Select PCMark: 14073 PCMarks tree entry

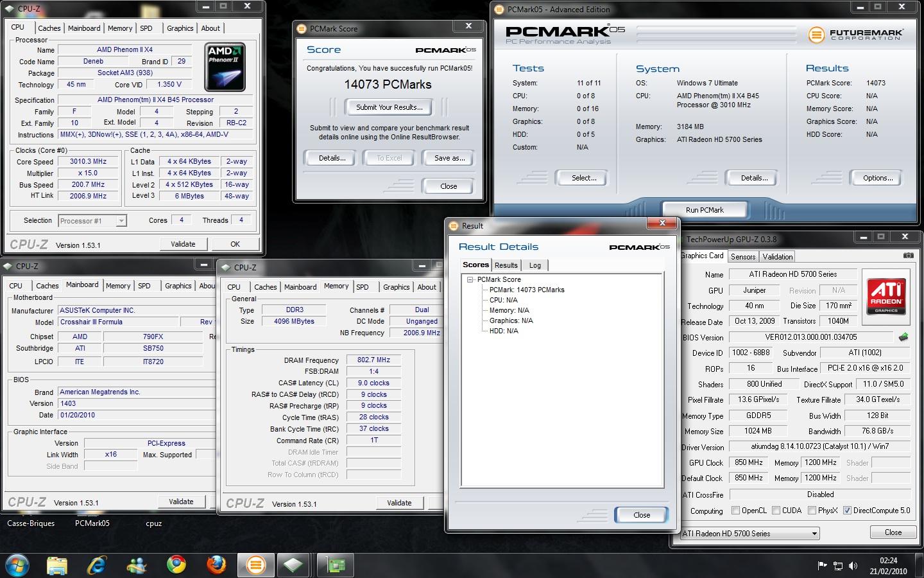point(527,290)
